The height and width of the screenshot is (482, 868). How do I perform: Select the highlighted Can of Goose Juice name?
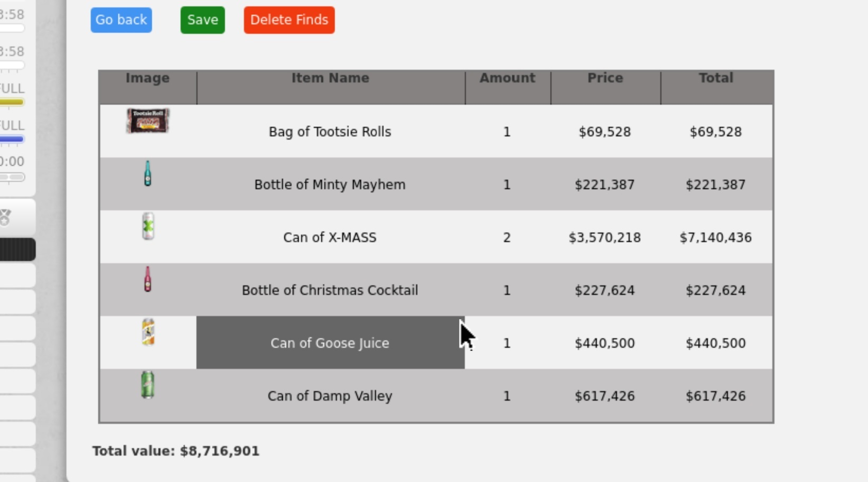[330, 343]
